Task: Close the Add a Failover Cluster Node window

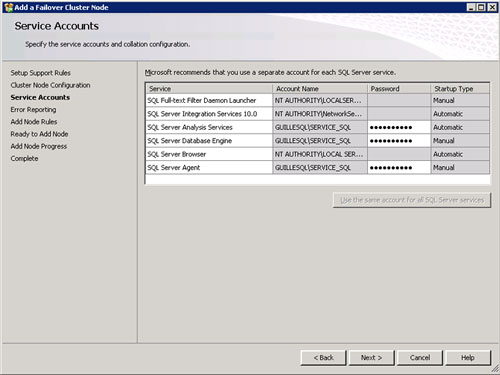Action: pyautogui.click(x=492, y=7)
